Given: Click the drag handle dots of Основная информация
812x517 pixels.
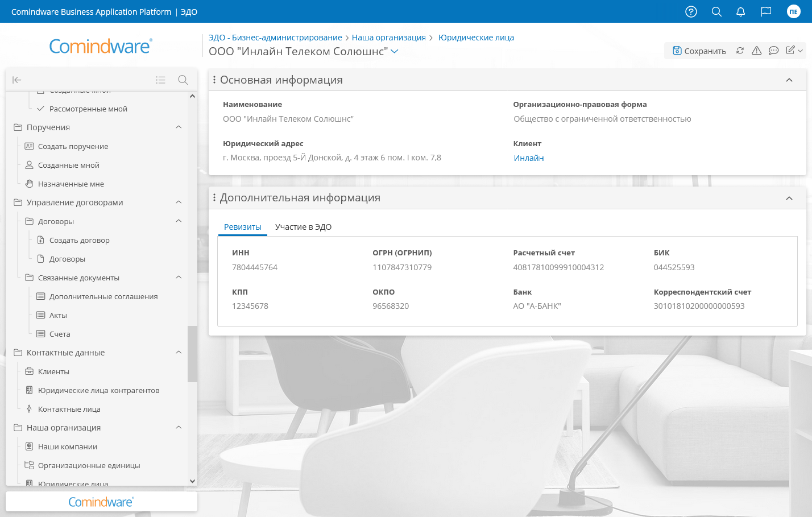Looking at the screenshot, I should (214, 80).
